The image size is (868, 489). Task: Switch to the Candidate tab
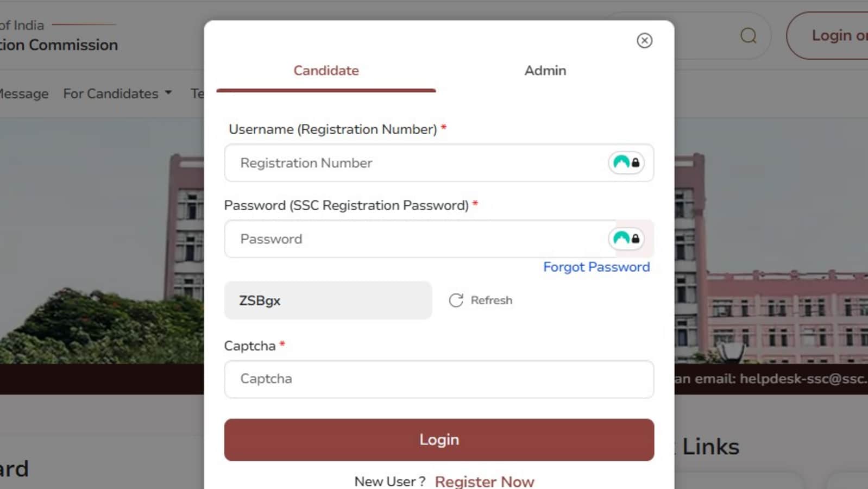point(326,71)
